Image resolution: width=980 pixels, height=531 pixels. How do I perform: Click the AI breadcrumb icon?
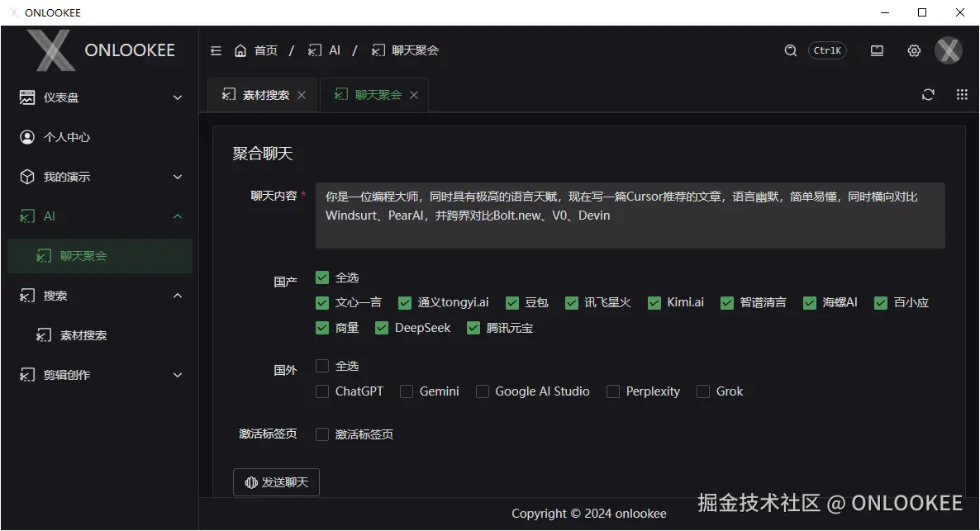315,50
